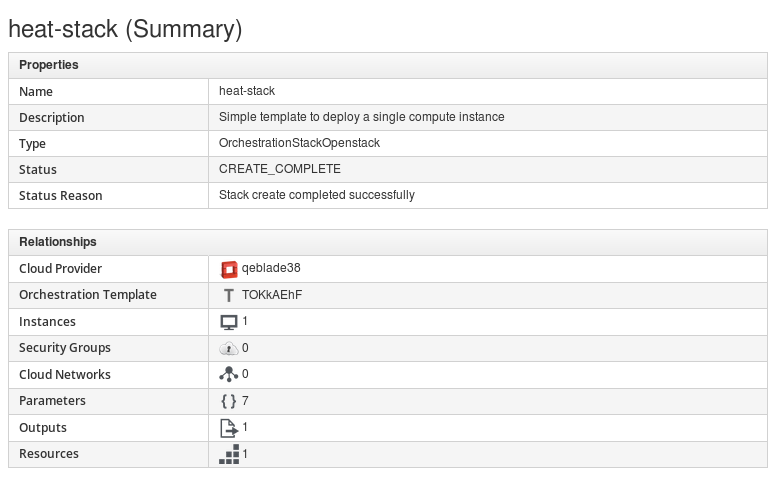The height and width of the screenshot is (485, 778).
Task: Select the Resources row label
Action: [x=49, y=454]
